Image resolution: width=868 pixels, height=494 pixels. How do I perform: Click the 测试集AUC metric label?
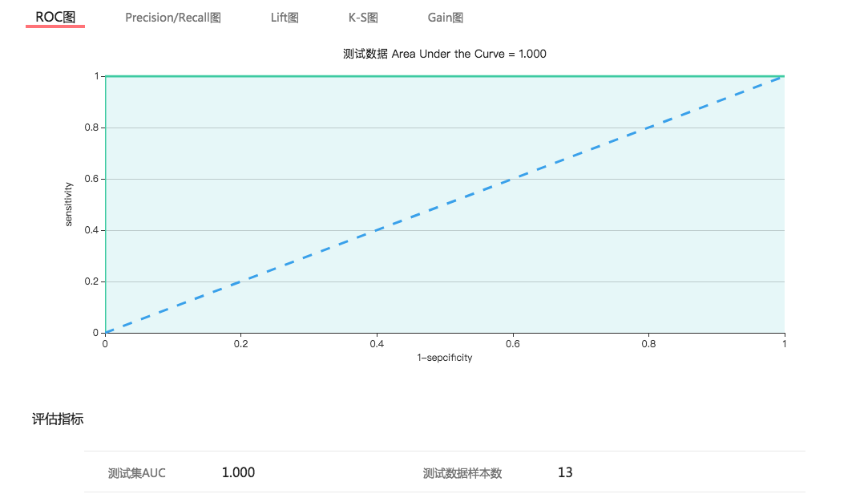pos(137,473)
